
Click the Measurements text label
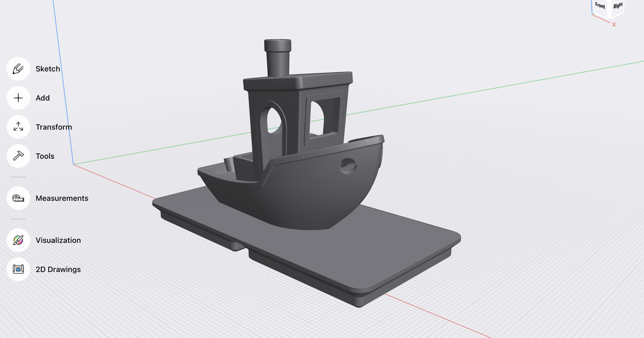[62, 199]
